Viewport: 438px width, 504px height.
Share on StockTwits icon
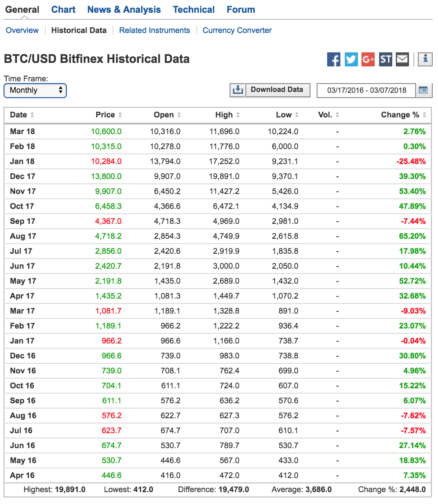point(386,59)
